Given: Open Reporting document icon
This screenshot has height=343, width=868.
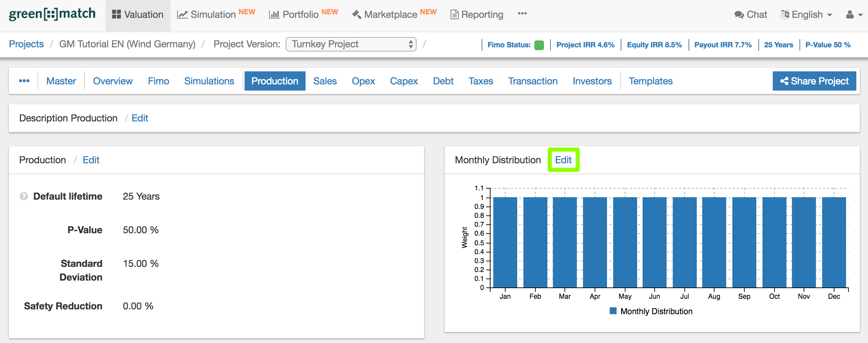Looking at the screenshot, I should coord(454,14).
